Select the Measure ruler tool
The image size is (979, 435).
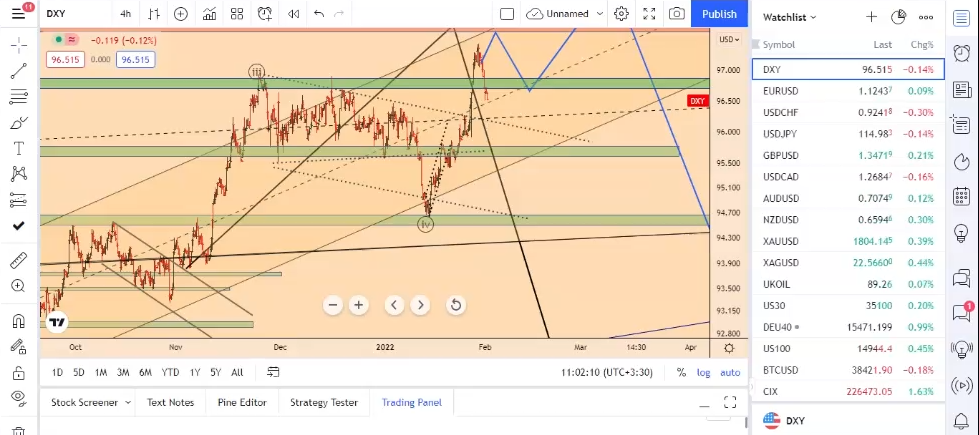click(x=18, y=261)
